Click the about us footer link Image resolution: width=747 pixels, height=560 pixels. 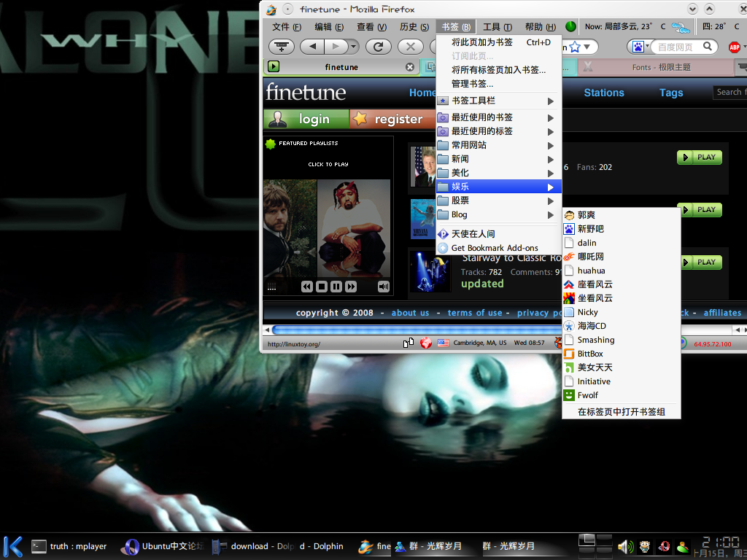point(410,313)
